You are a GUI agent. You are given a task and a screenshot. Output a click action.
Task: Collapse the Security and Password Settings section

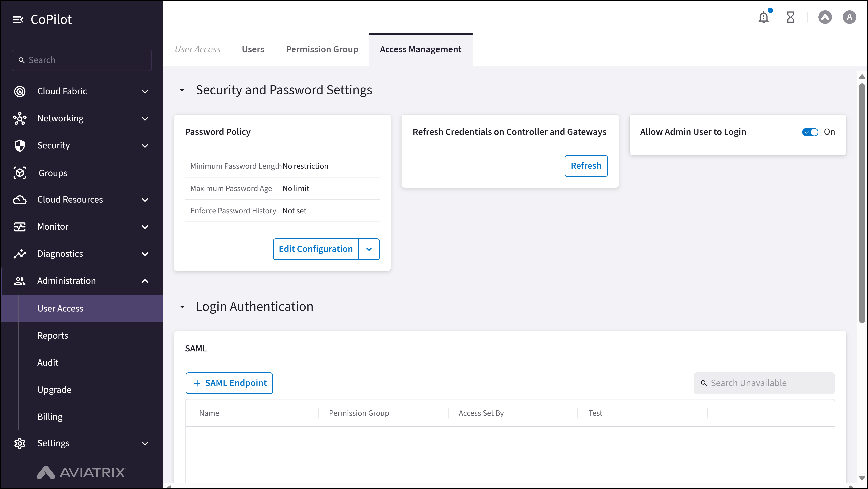point(182,90)
